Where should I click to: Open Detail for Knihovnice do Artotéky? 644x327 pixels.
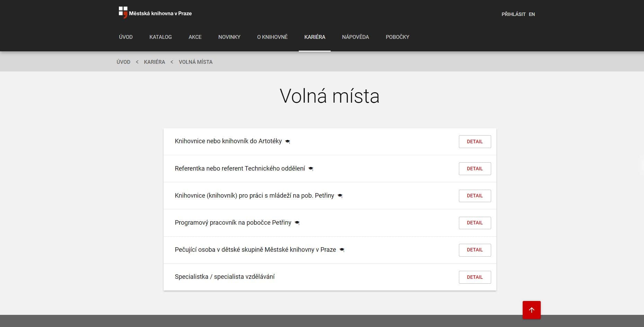tap(475, 141)
